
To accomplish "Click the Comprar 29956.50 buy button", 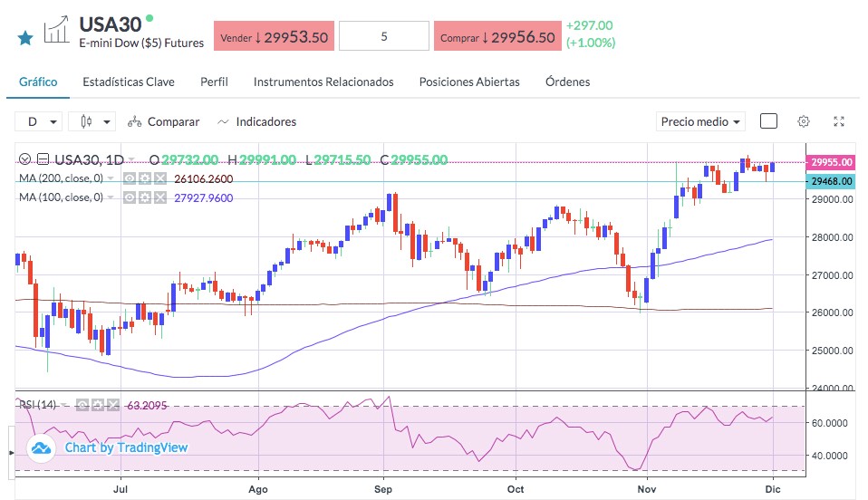I will (497, 36).
